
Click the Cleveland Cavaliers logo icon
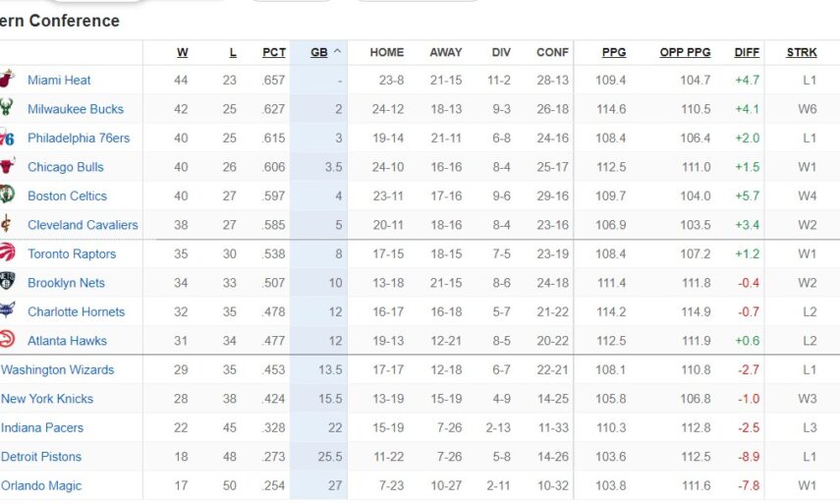(x=8, y=225)
